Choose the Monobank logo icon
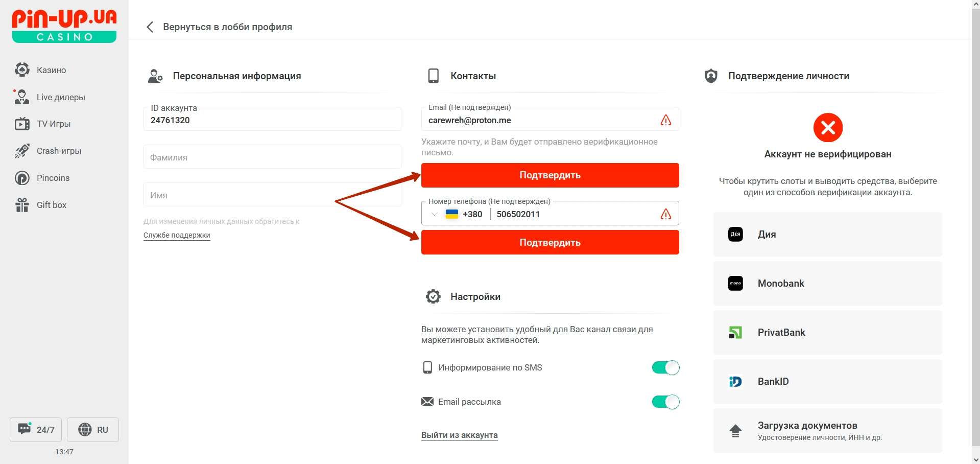980x464 pixels. pos(735,283)
